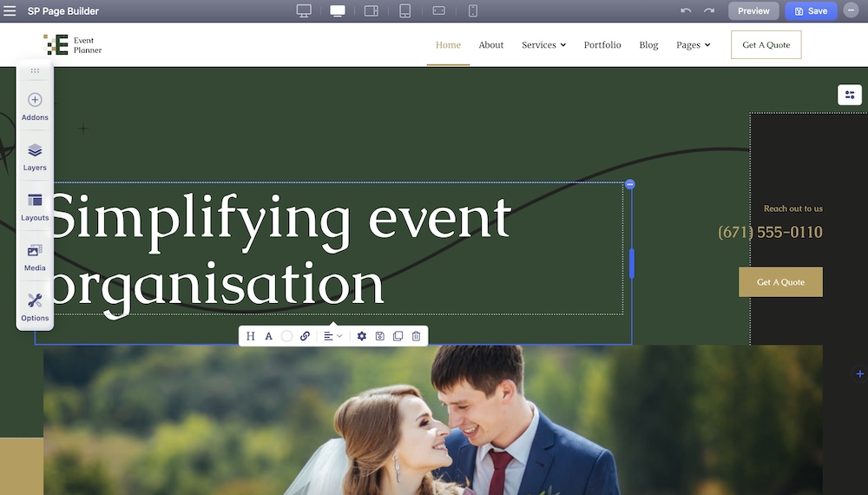The height and width of the screenshot is (495, 868).
Task: Open the Addons panel
Action: [35, 106]
